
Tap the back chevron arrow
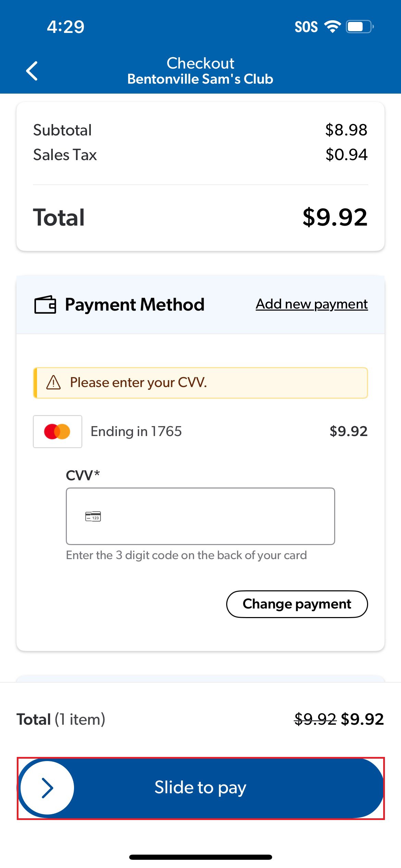32,71
